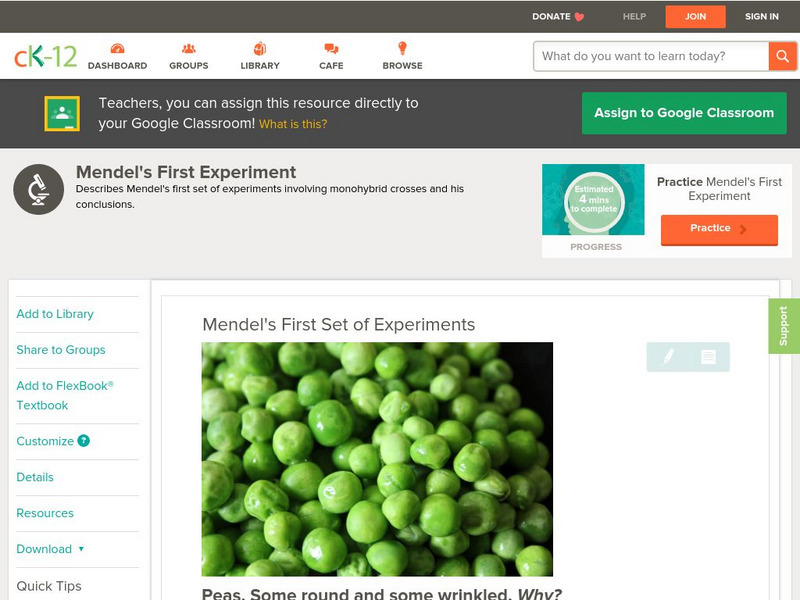The width and height of the screenshot is (800, 600).
Task: Open the Cafe chat bubbles icon
Action: 331,49
